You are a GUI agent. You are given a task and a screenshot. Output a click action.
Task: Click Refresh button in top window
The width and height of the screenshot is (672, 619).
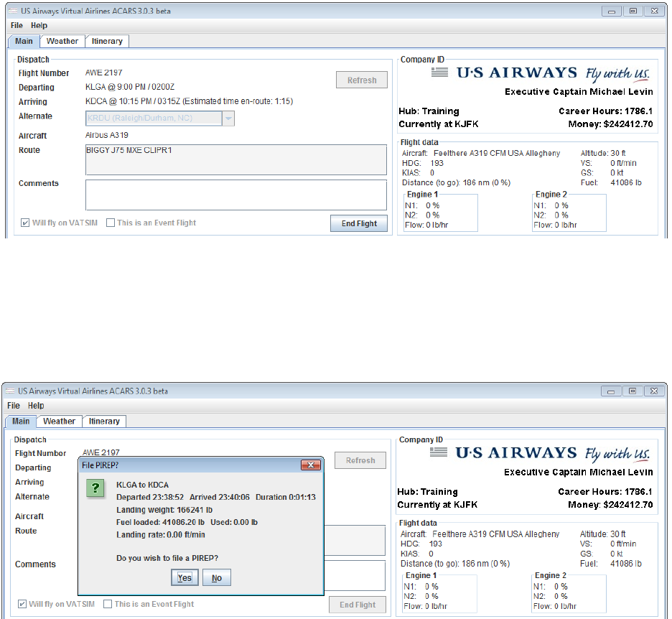[x=362, y=80]
